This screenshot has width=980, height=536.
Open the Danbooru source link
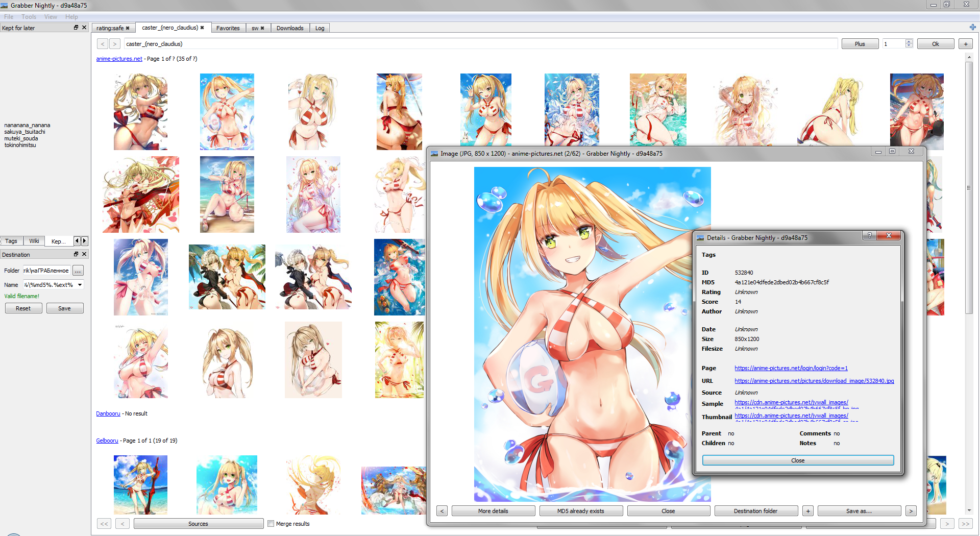pyautogui.click(x=108, y=413)
